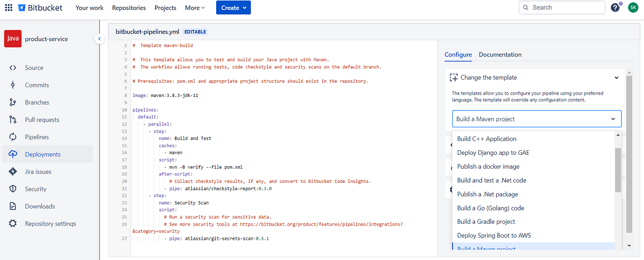Open the Projects menu
The image size is (644, 260).
tap(165, 8)
